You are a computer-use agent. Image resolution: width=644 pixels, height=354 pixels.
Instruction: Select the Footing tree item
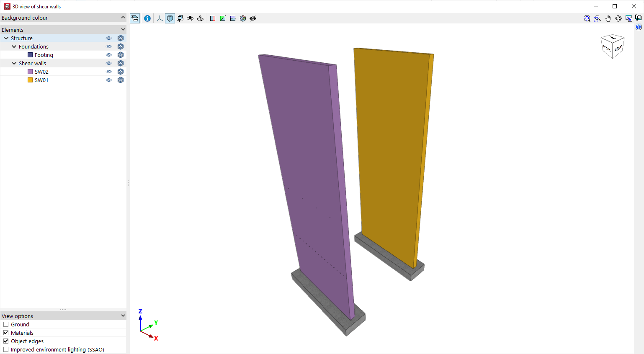[x=63, y=55]
